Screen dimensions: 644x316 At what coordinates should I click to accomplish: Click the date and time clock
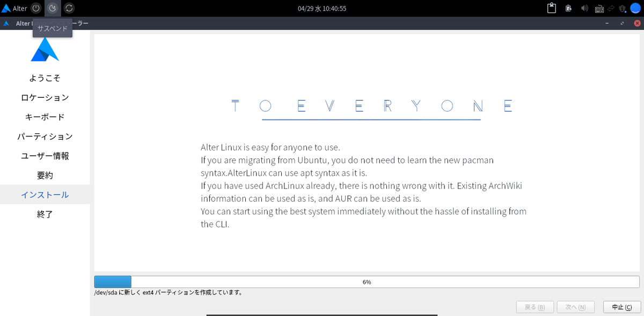click(322, 9)
